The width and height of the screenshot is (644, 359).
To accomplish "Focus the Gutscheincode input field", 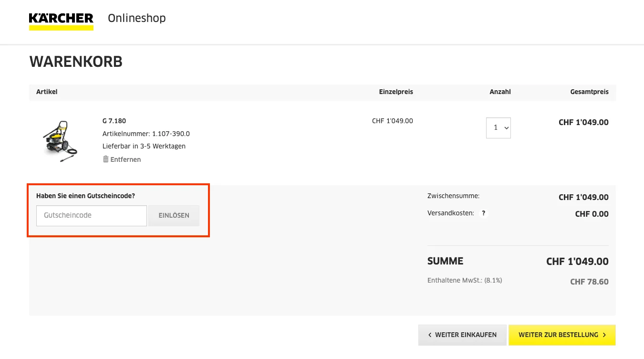I will (x=92, y=216).
